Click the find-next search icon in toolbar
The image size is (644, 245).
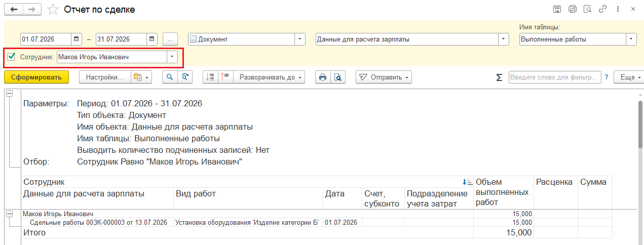(185, 77)
